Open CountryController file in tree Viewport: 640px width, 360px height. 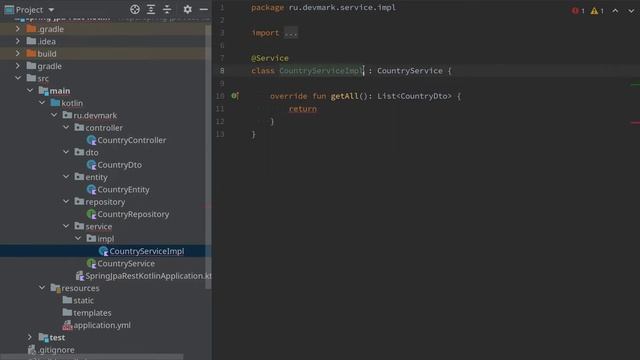131,140
